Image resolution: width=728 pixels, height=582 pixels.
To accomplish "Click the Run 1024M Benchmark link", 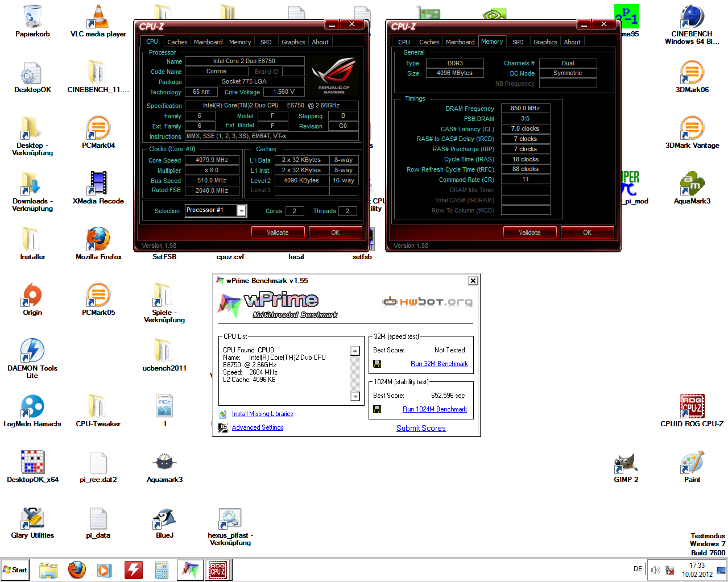I will 435,409.
